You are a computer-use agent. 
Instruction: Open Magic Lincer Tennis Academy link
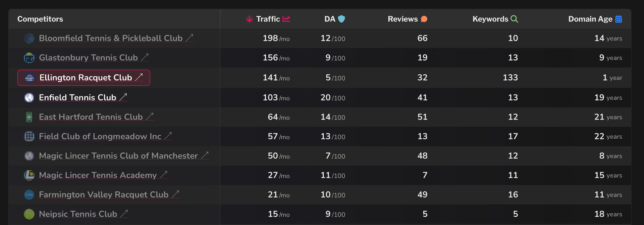pos(98,175)
